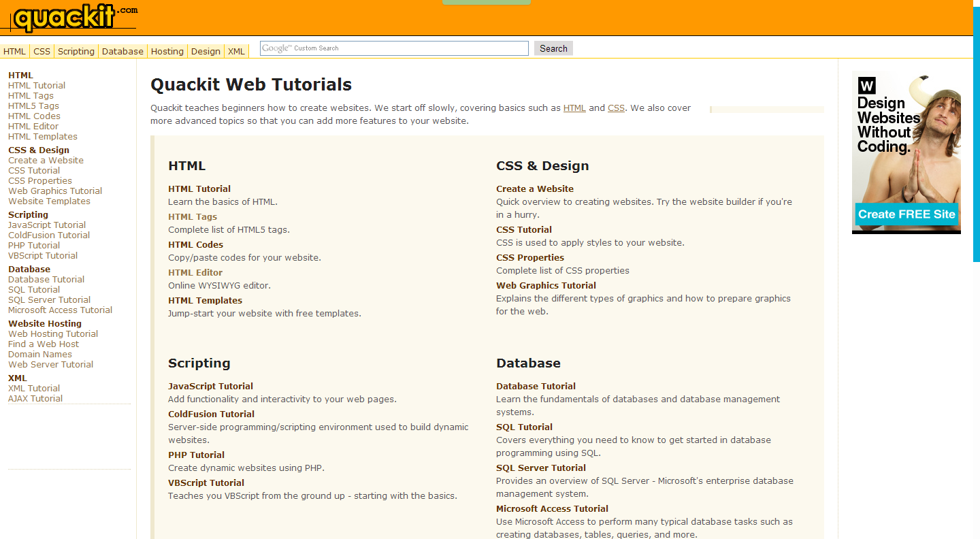
Task: Open Microsoft Access Tutorial in the main content
Action: click(x=552, y=509)
